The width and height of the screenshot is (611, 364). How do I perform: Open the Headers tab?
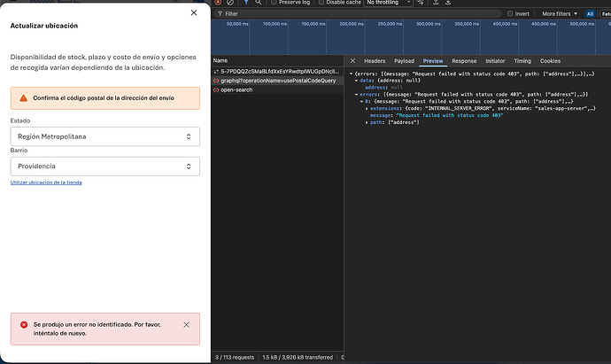click(x=375, y=60)
